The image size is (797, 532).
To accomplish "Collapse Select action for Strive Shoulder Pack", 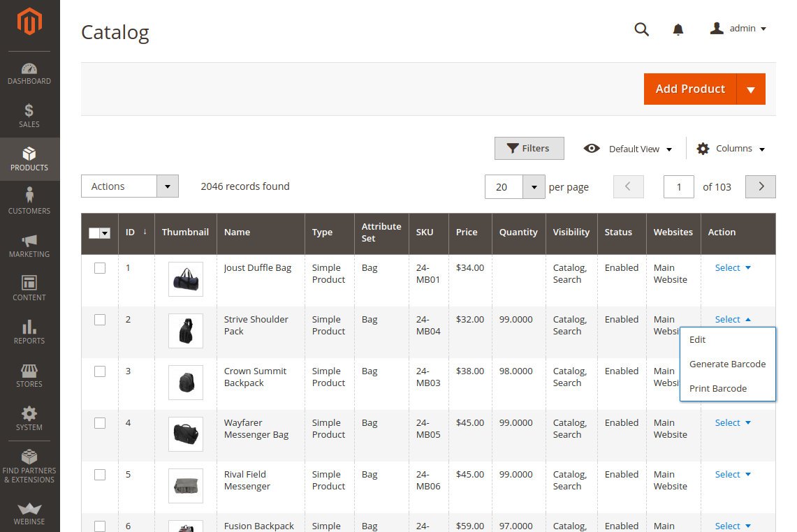I will pyautogui.click(x=733, y=319).
